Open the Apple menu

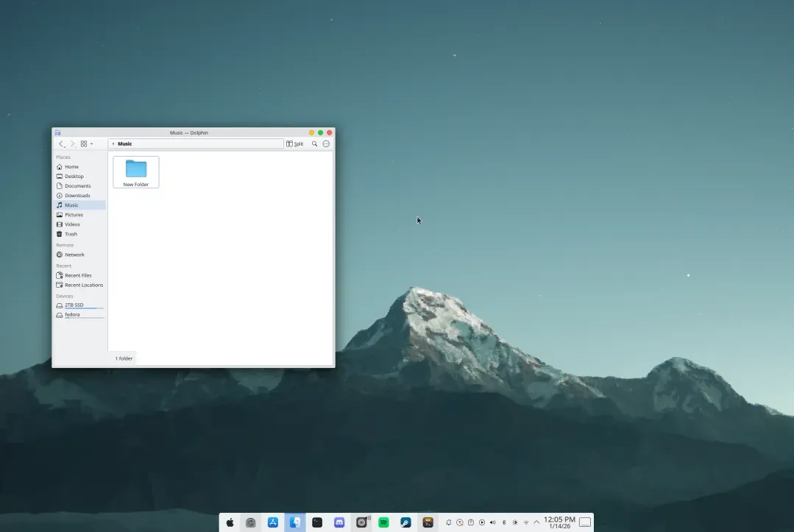click(x=230, y=522)
